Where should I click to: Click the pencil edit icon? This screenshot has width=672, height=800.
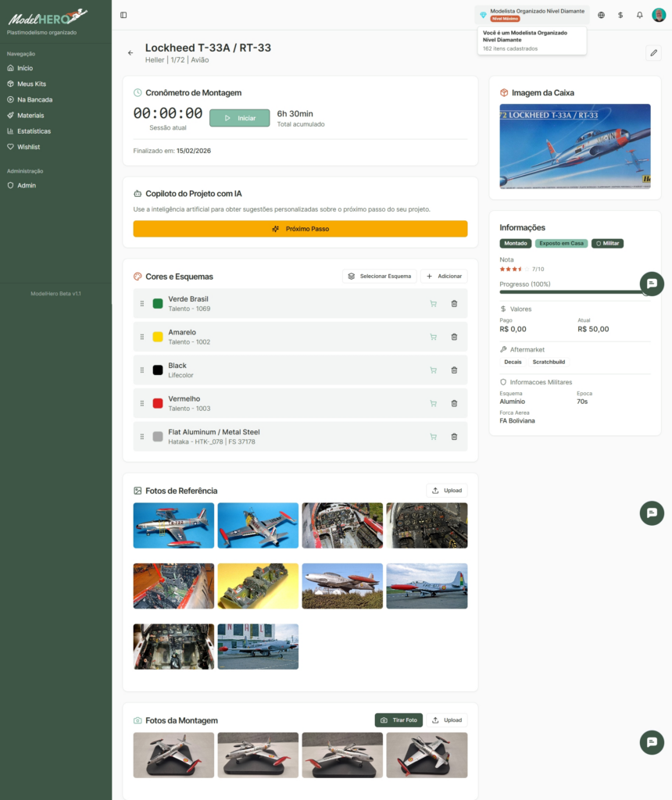click(653, 53)
